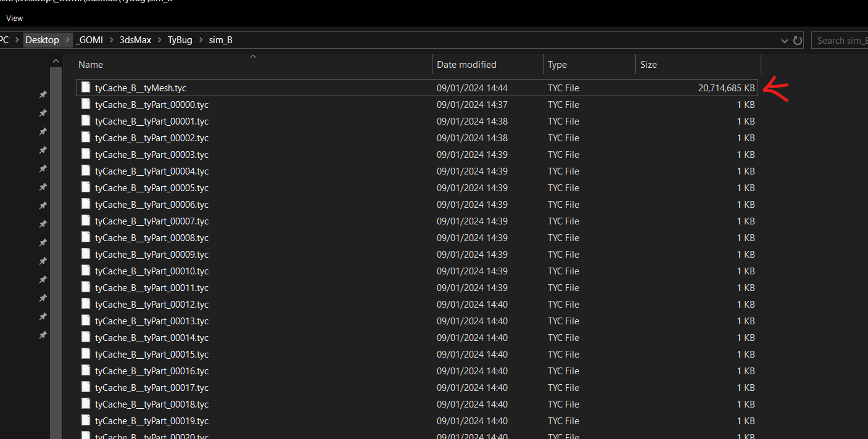Sort files by Name column header
868x439 pixels.
click(91, 65)
